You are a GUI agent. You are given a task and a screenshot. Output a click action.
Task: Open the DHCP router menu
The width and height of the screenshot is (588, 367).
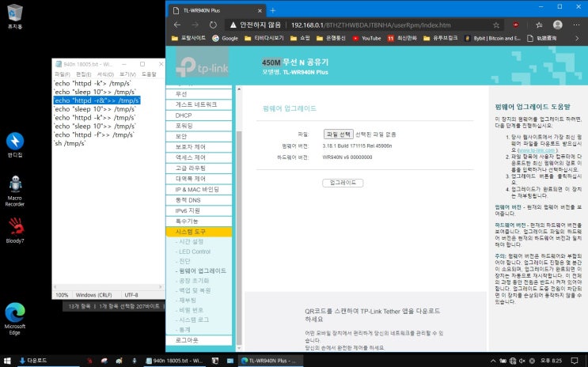(199, 115)
